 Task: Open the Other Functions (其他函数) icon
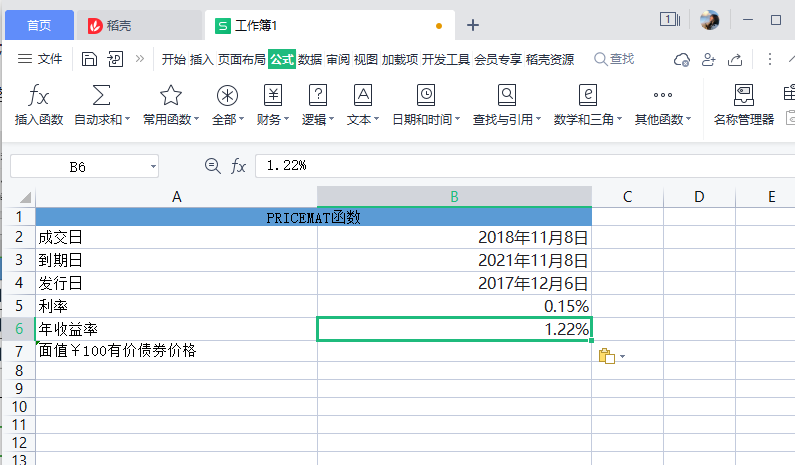(x=663, y=95)
